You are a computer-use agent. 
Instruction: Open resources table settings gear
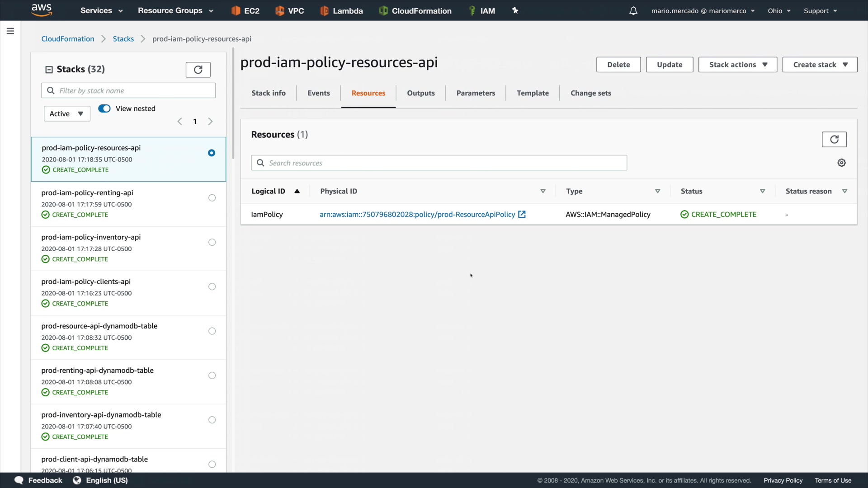[x=841, y=163]
